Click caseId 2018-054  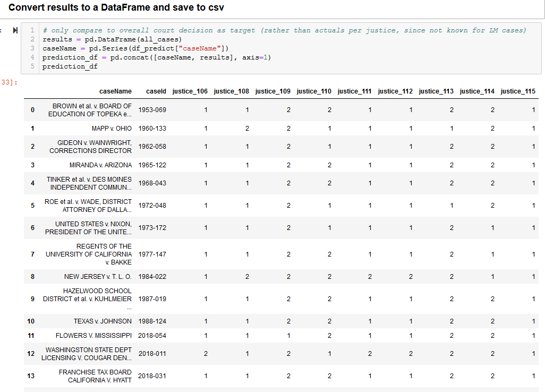coord(152,335)
